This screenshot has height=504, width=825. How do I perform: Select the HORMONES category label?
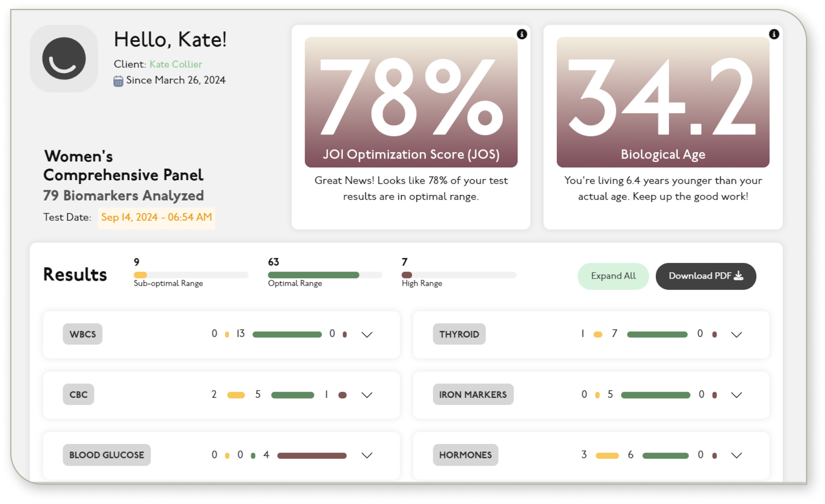click(465, 455)
